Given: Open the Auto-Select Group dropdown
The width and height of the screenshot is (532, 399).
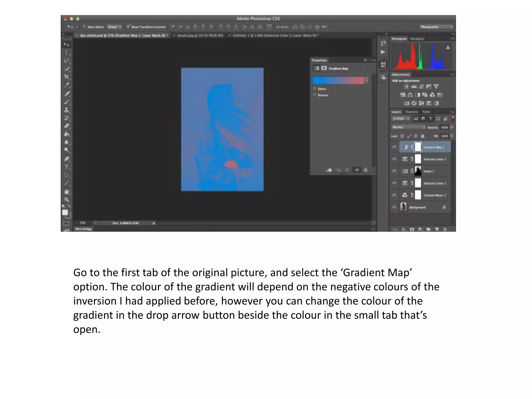Looking at the screenshot, I should click(x=115, y=27).
